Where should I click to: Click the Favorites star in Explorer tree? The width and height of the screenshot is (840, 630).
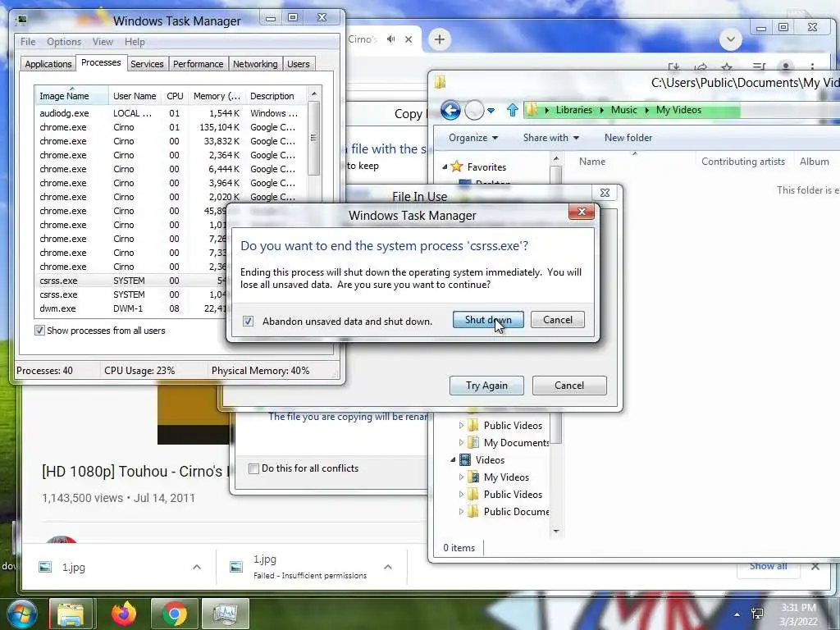456,167
